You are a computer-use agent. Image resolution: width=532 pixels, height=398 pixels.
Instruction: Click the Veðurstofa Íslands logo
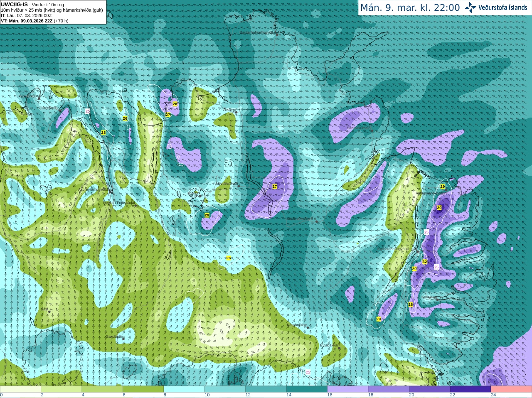[496, 7]
